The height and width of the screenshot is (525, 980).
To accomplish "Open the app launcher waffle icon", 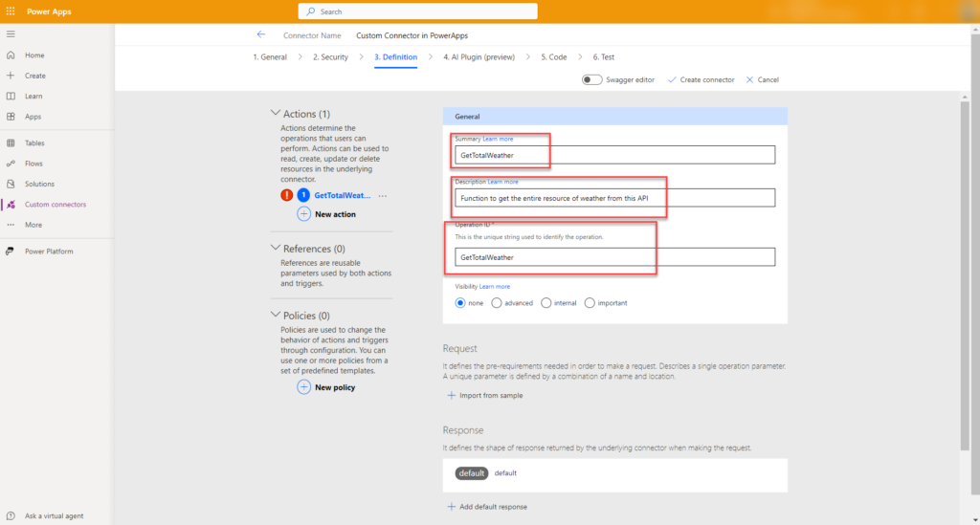I will click(11, 11).
